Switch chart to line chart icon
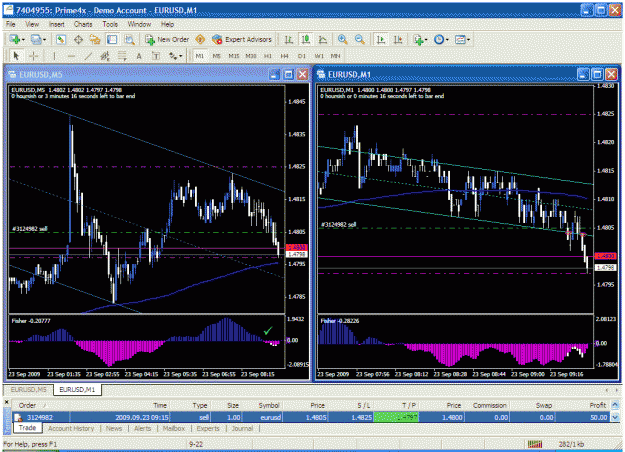625x452 pixels. click(x=323, y=39)
